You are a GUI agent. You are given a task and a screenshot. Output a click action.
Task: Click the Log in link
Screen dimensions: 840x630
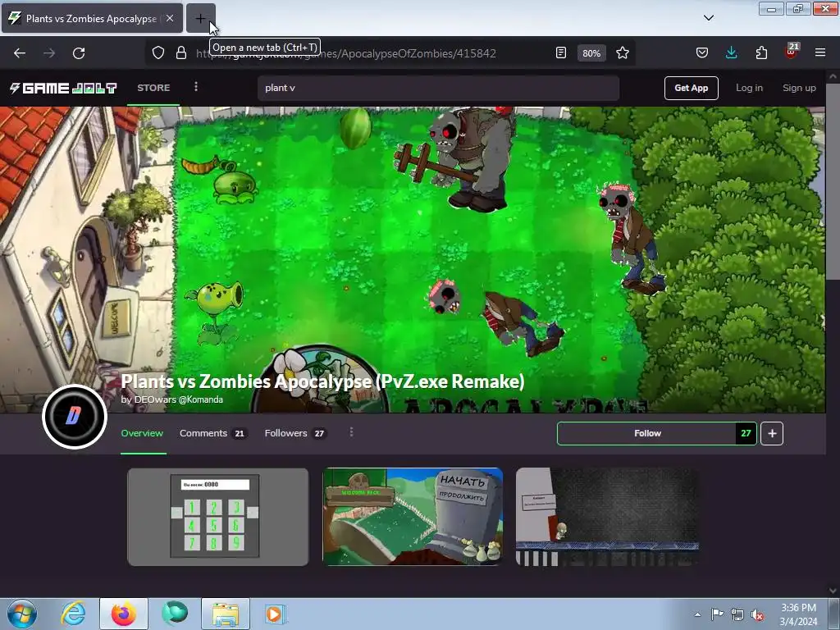[x=749, y=88]
